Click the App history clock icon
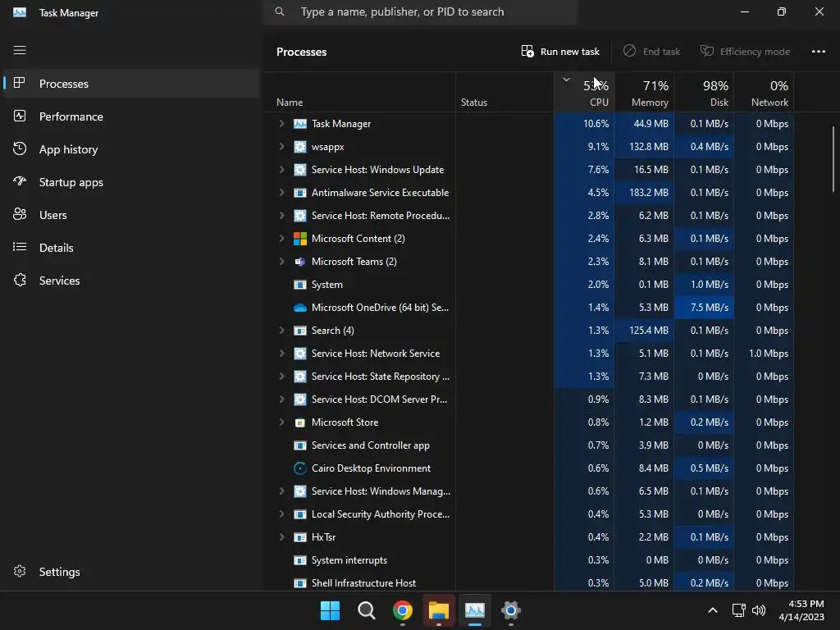Screen dimensions: 840x630 point(20,149)
